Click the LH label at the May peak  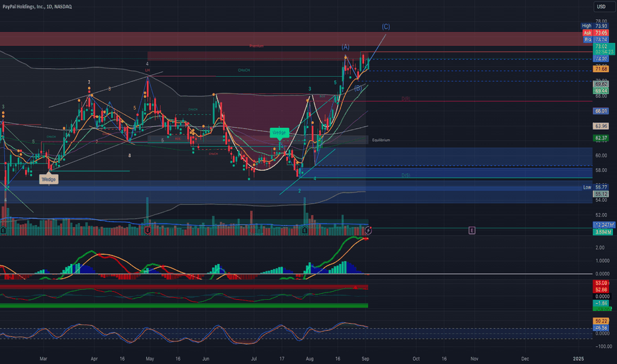tap(148, 70)
